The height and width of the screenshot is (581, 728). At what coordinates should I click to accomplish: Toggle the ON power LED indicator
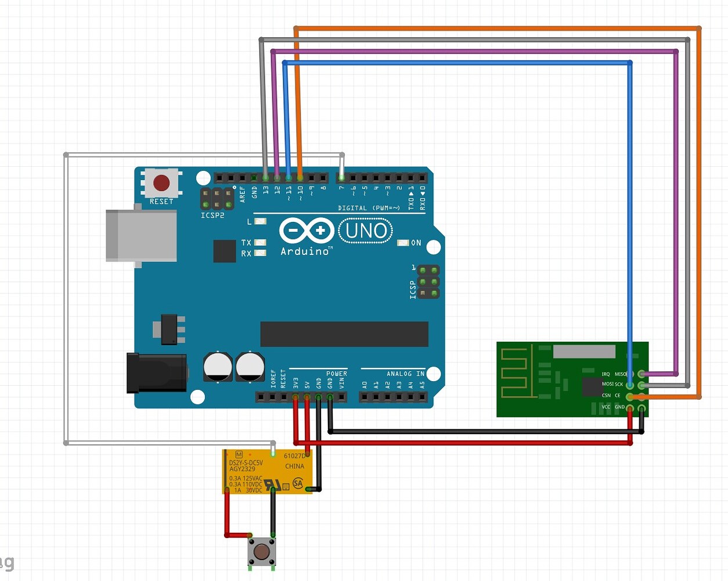click(x=403, y=243)
